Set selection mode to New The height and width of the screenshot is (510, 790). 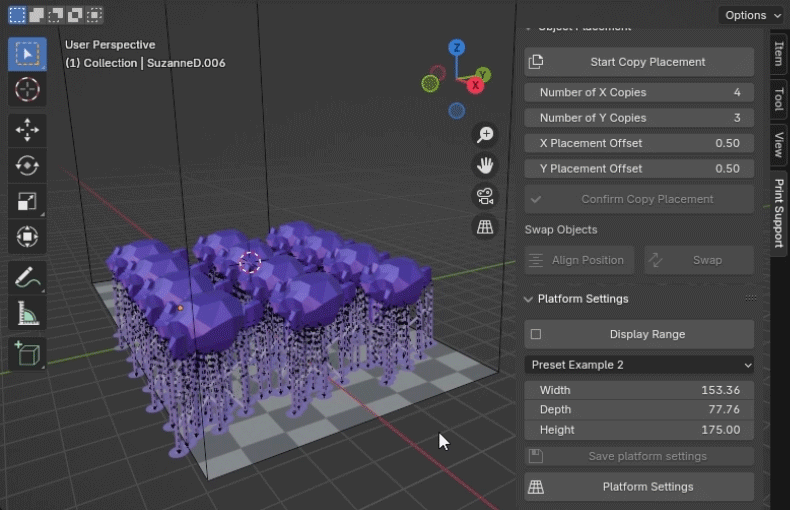point(17,15)
